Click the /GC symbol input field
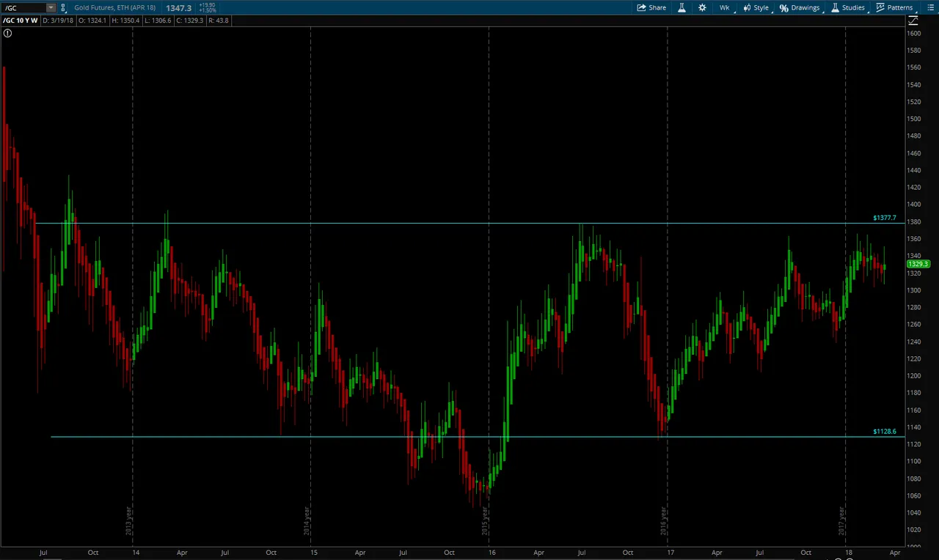939x560 pixels. pos(24,7)
